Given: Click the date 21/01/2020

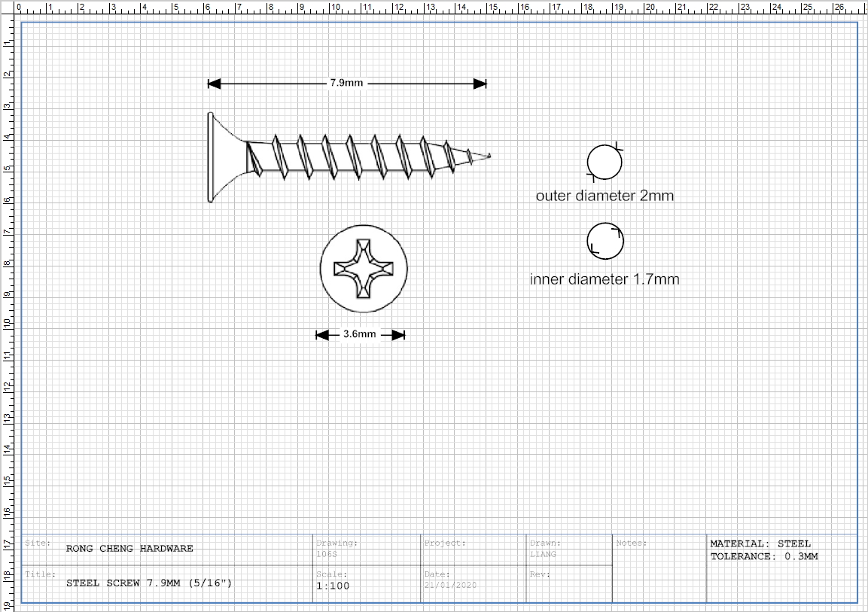Looking at the screenshot, I should 451,585.
